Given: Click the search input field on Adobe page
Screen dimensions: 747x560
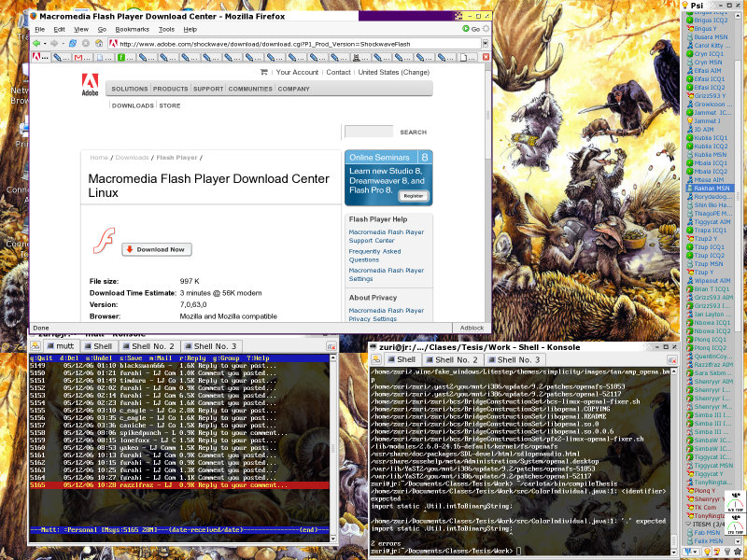Looking at the screenshot, I should (368, 132).
